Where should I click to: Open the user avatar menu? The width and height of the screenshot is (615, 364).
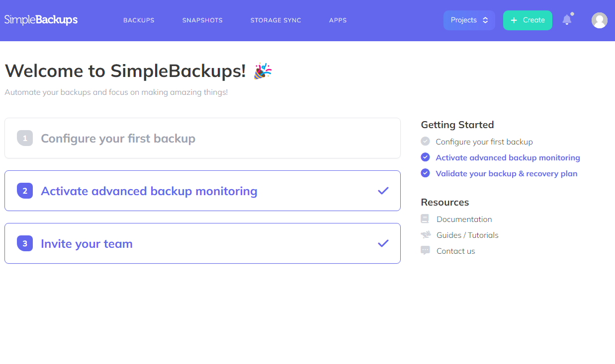tap(599, 20)
